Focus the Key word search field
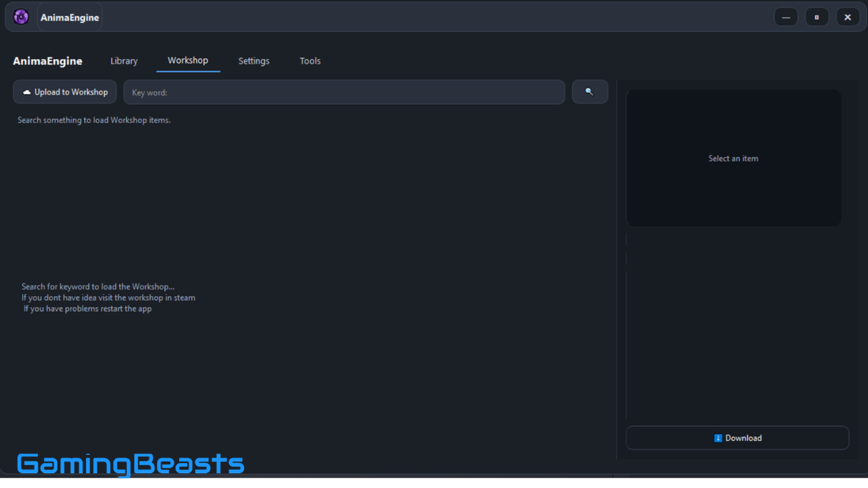 344,92
